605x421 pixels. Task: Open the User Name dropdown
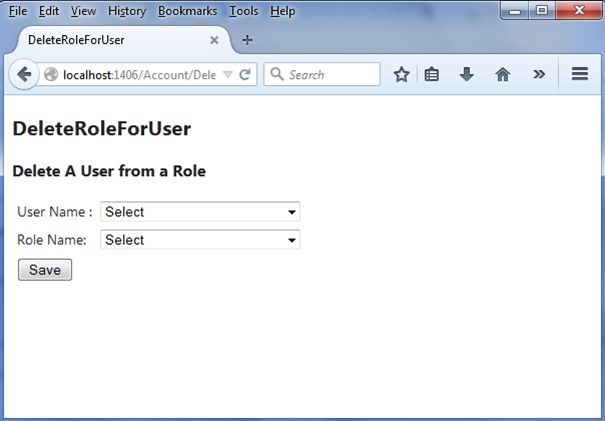(200, 211)
